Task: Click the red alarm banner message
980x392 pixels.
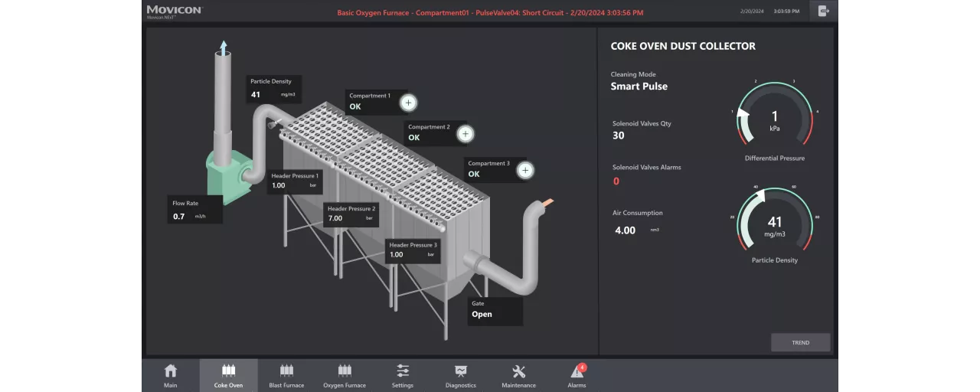Action: pyautogui.click(x=490, y=12)
